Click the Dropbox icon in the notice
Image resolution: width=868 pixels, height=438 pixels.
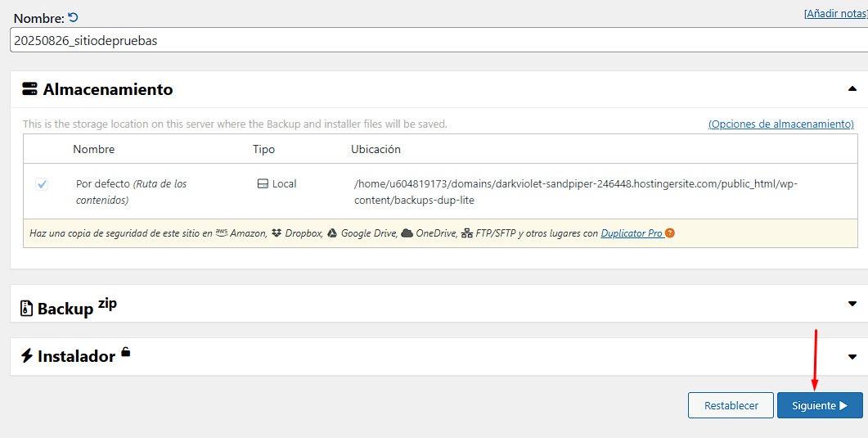277,233
